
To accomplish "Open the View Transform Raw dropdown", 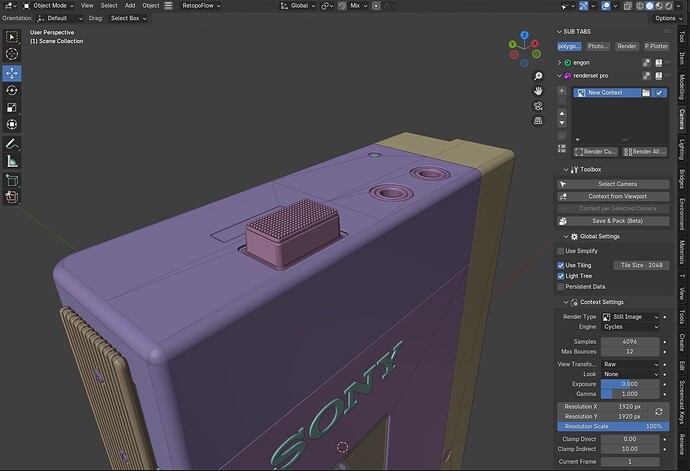I will point(630,364).
